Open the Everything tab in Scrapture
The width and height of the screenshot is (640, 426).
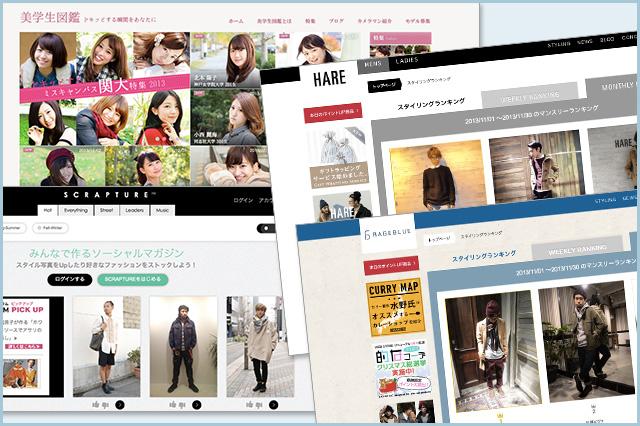coord(76,210)
